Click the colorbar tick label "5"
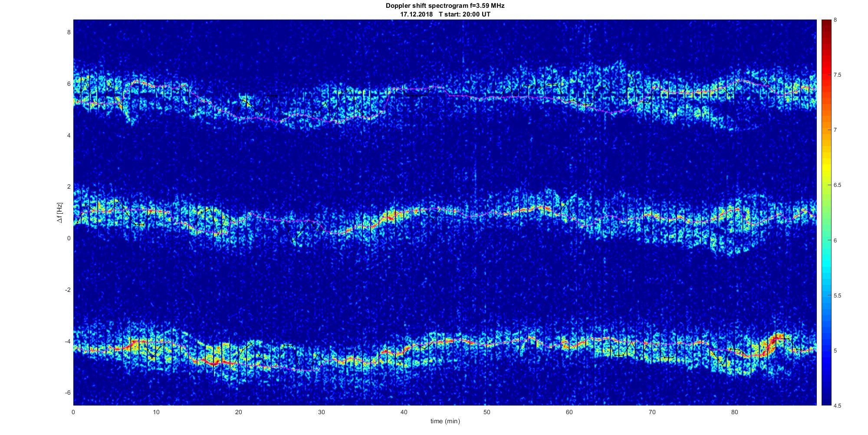Screen dimensions: 868x435 point(835,351)
